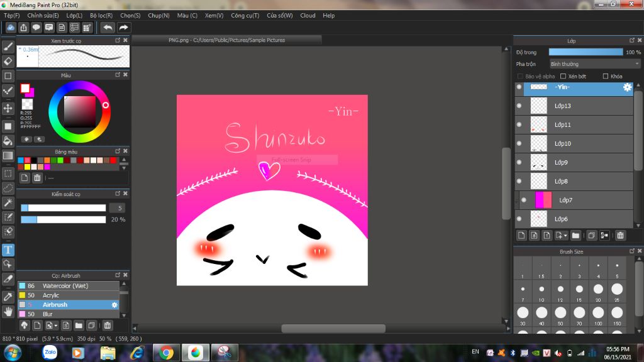644x362 pixels.
Task: Open the Pha trộn blend mode dropdown
Action: click(595, 64)
